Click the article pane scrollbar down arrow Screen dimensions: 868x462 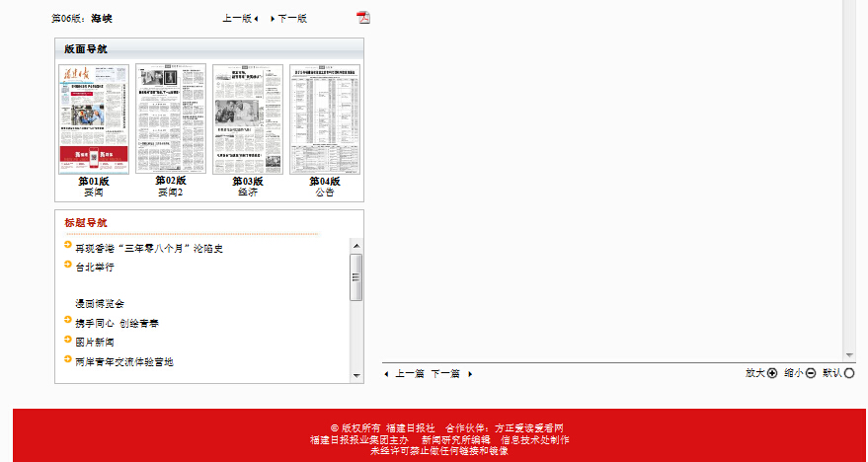[849, 354]
